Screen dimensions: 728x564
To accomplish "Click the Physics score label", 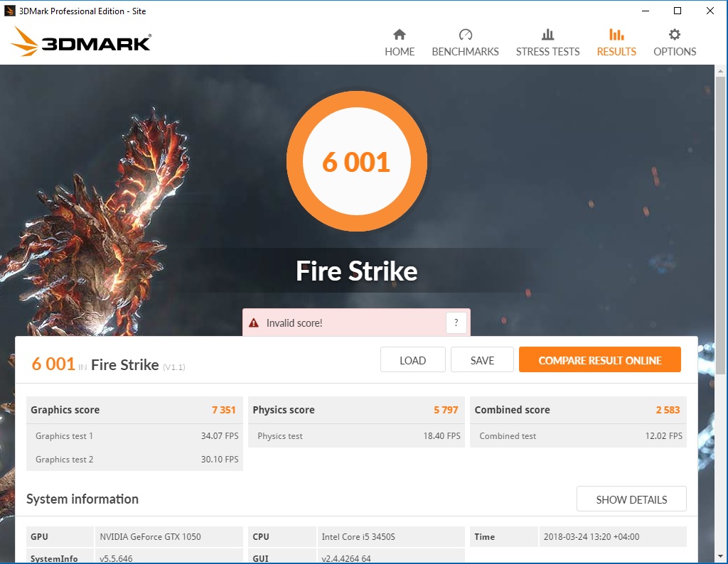I will point(284,410).
